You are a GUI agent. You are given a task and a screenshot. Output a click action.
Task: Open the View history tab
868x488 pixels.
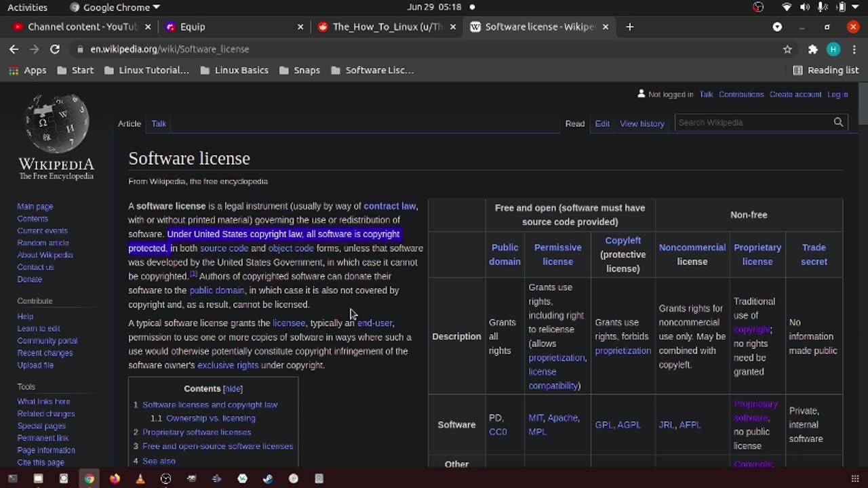point(642,123)
